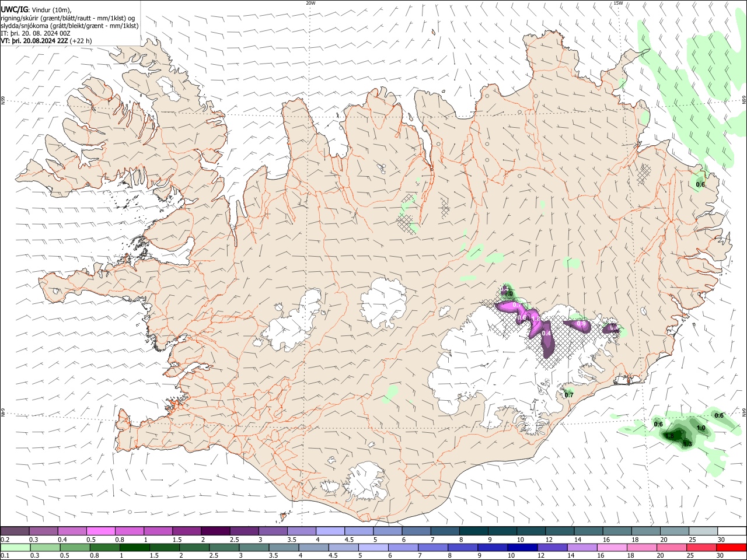The width and height of the screenshot is (747, 560).
Task: Click the initial time 'IT: þri. 20. 08. 2024 00Z'
Action: (36, 33)
